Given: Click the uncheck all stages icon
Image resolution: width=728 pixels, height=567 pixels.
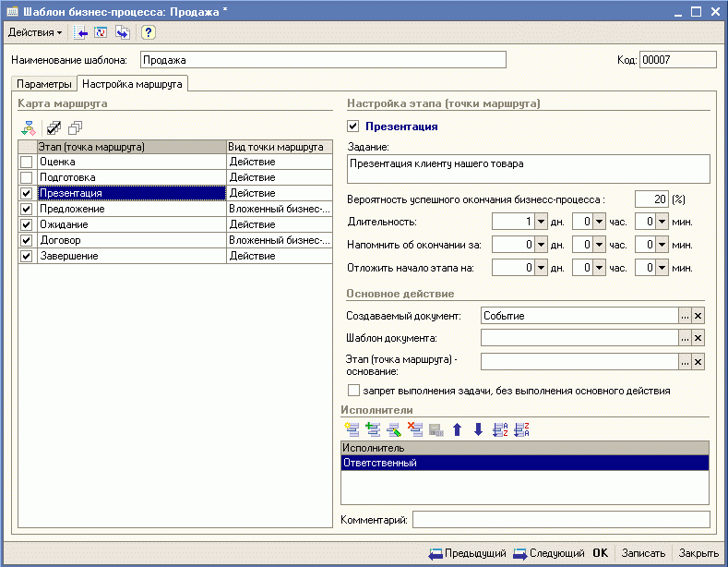Looking at the screenshot, I should [75, 128].
